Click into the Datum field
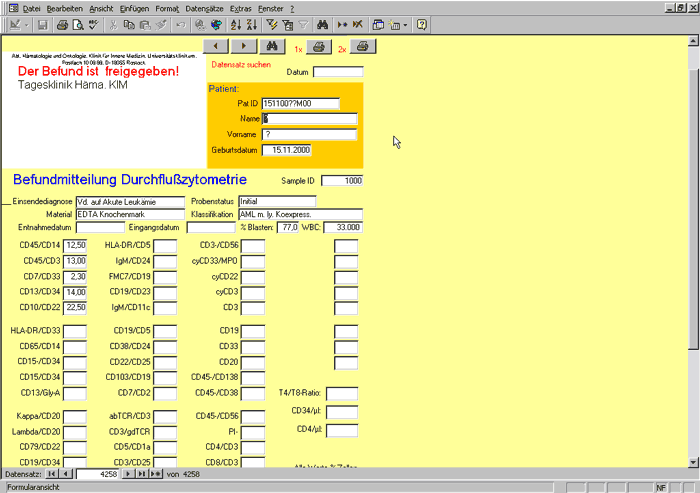Image resolution: width=700 pixels, height=493 pixels. (x=338, y=72)
